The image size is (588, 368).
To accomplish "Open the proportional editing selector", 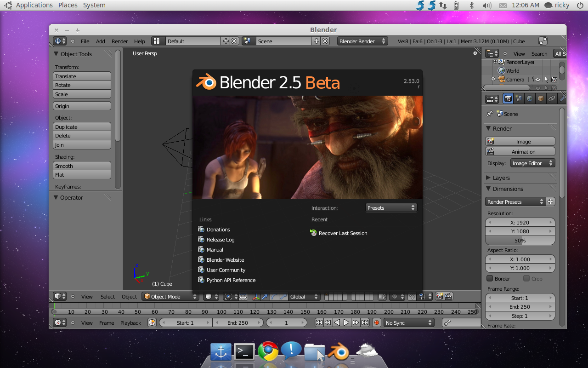I will click(x=396, y=297).
